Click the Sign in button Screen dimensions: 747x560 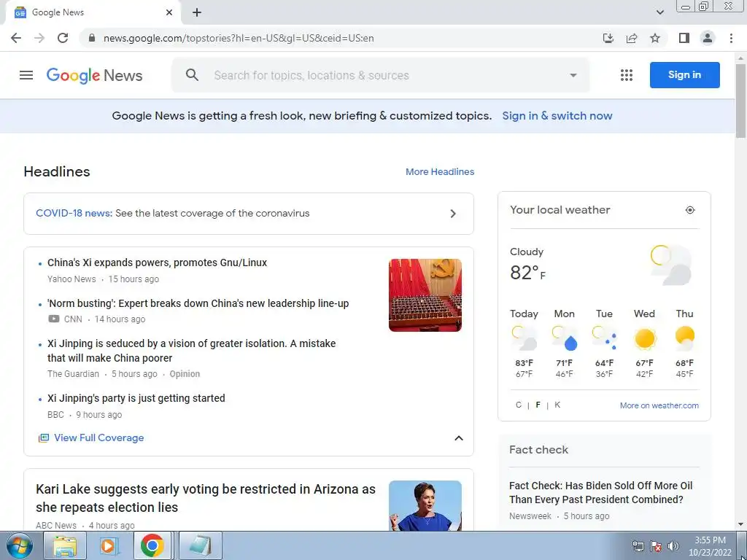click(x=684, y=75)
